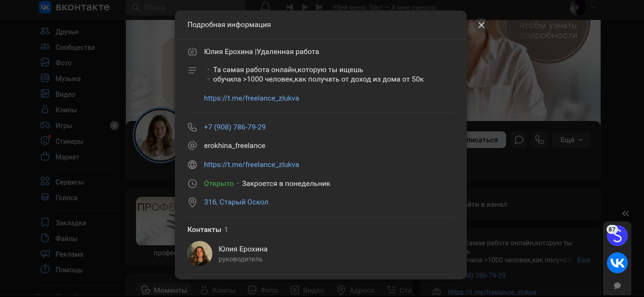Skip to next music track
Image resolution: width=644 pixels, height=297 pixels.
pyautogui.click(x=319, y=8)
